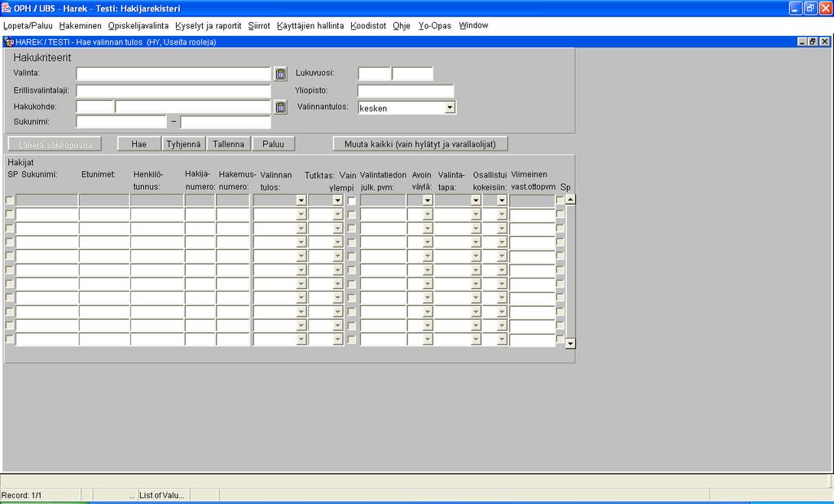Expand Valinnan tulos dropdown in second row
The height and width of the screenshot is (504, 834).
click(301, 214)
